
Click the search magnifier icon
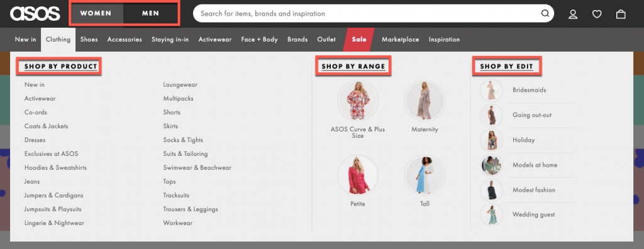(x=545, y=14)
